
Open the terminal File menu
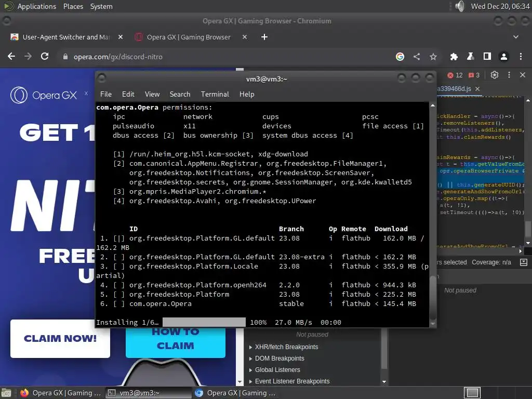point(106,95)
